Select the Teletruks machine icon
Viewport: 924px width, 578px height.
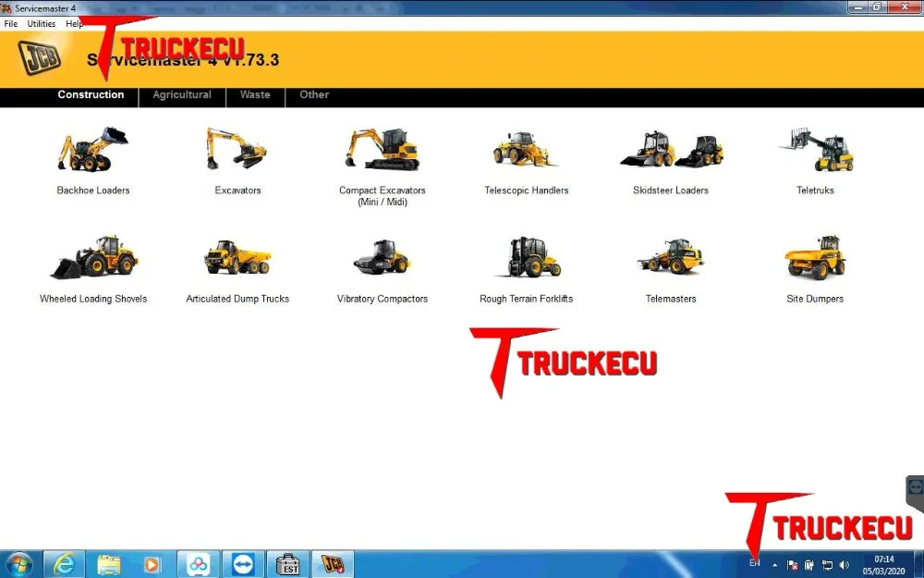pos(817,149)
